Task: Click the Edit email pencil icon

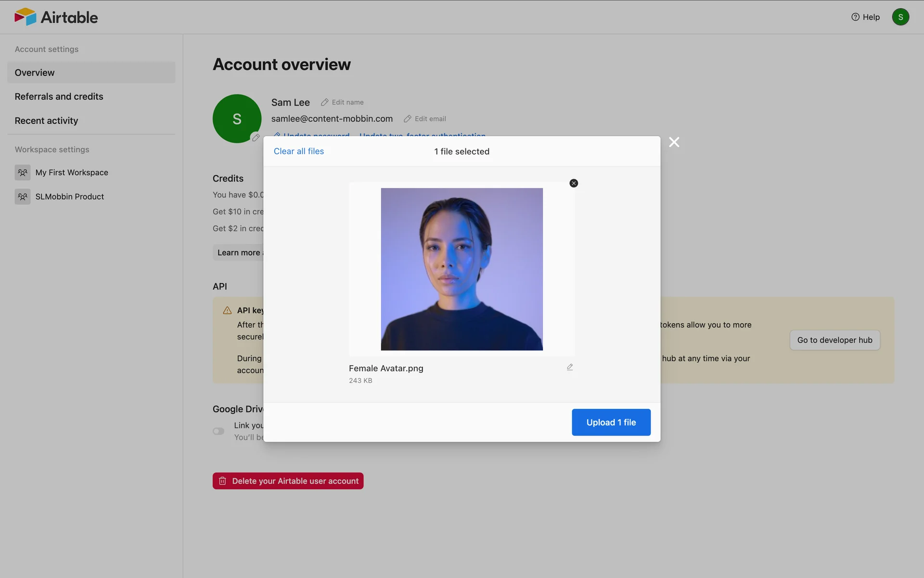Action: (408, 119)
